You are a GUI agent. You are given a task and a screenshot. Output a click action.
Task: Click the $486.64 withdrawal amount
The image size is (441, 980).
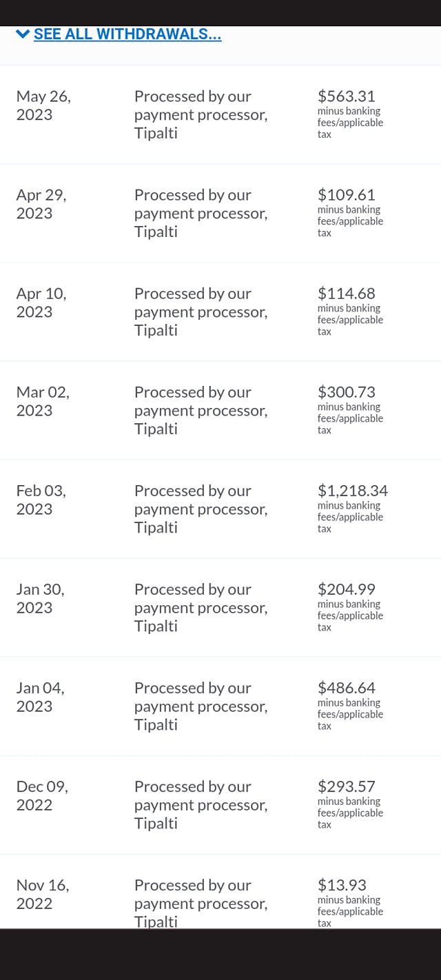point(346,688)
